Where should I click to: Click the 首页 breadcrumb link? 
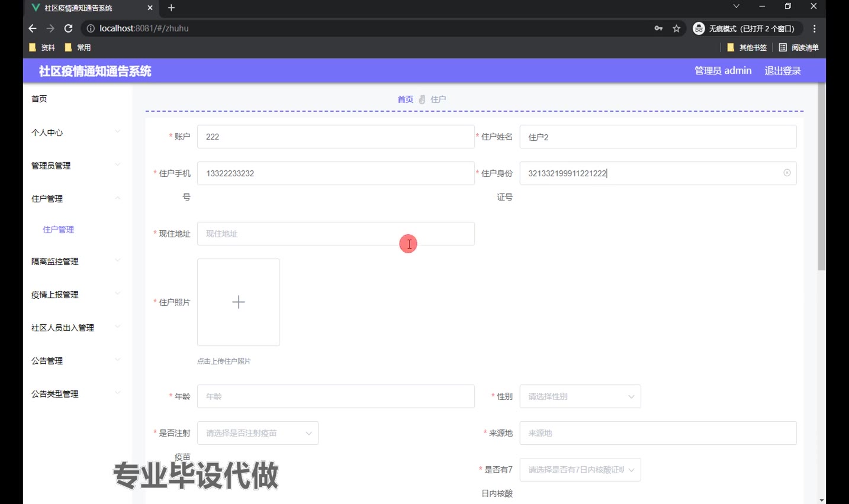[x=406, y=99]
